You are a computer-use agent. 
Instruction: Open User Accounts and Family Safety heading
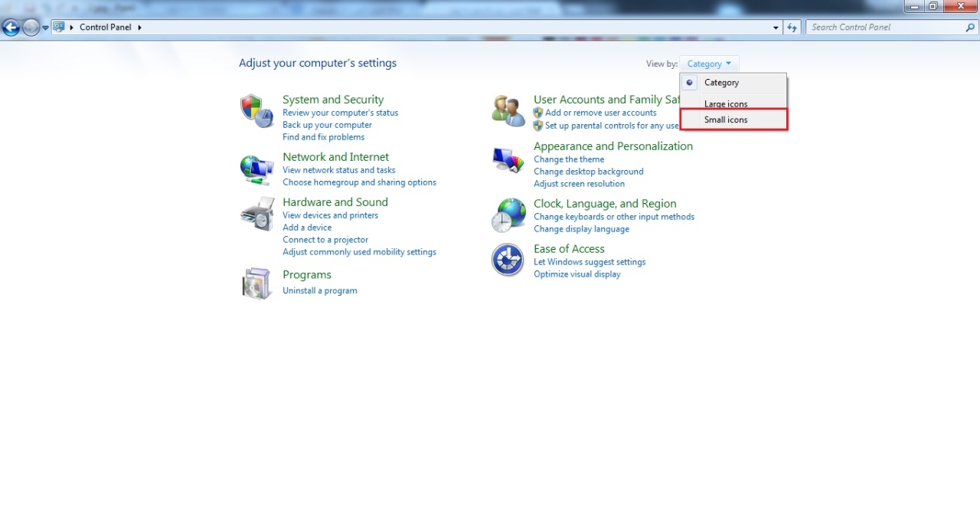tap(606, 100)
